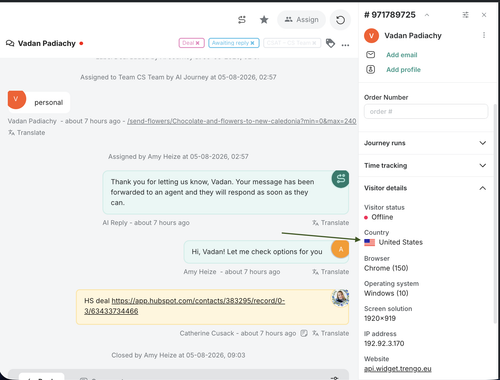Translate the 'personal' message from Vadan
This screenshot has height=380, width=500.
(27, 133)
